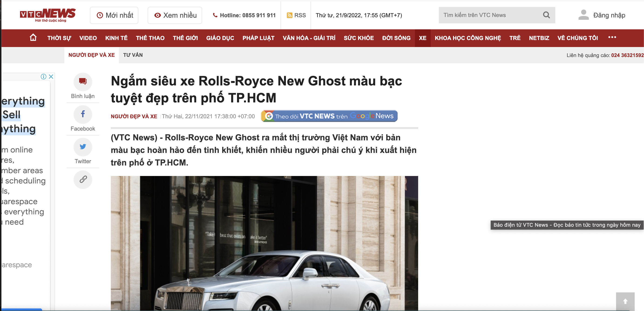Open the Bình luận comment icon
Screen dimensions: 644x311
[x=83, y=81]
